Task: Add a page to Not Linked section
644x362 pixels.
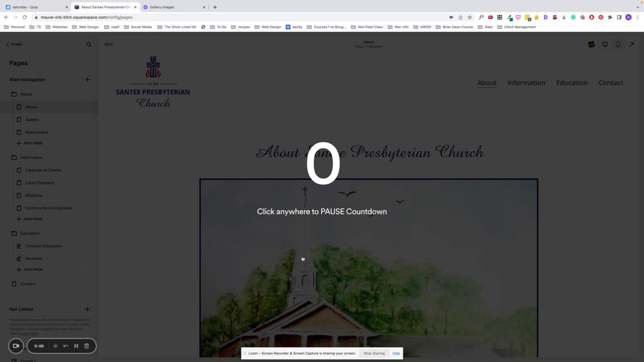Action: click(x=87, y=309)
